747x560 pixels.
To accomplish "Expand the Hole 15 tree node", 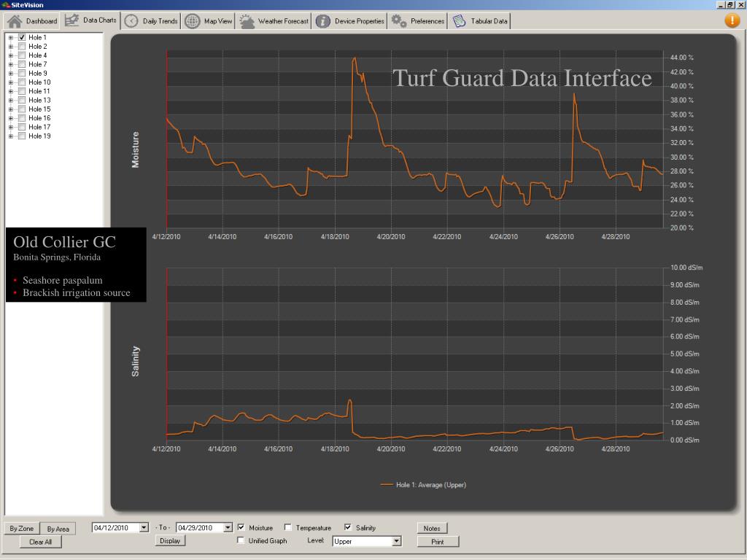I will tap(10, 109).
